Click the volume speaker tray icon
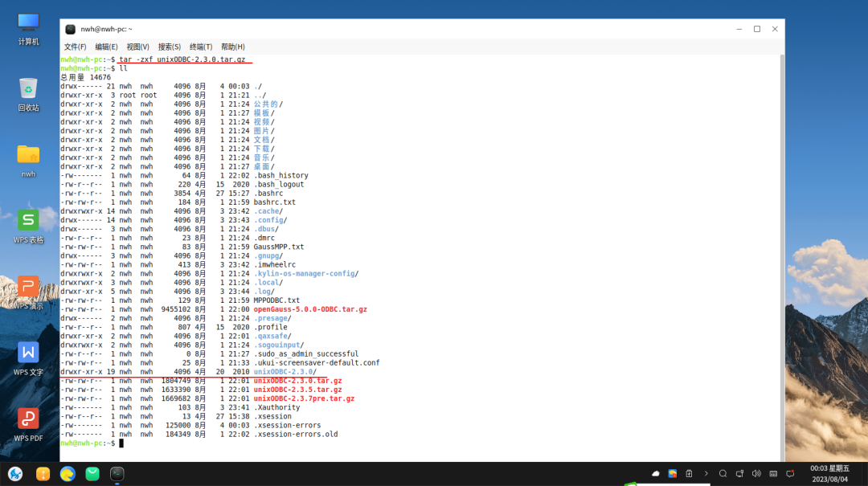868x486 pixels. (x=756, y=474)
